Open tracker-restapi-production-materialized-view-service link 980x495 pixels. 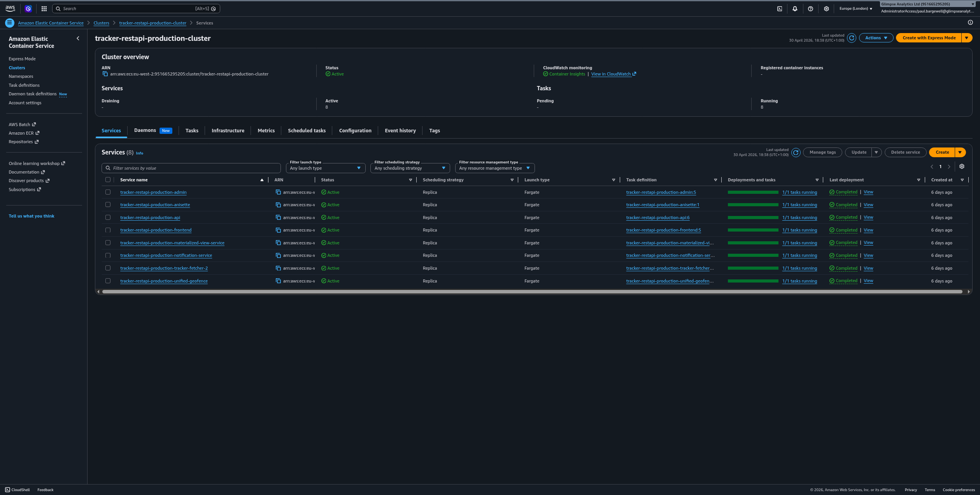(172, 243)
